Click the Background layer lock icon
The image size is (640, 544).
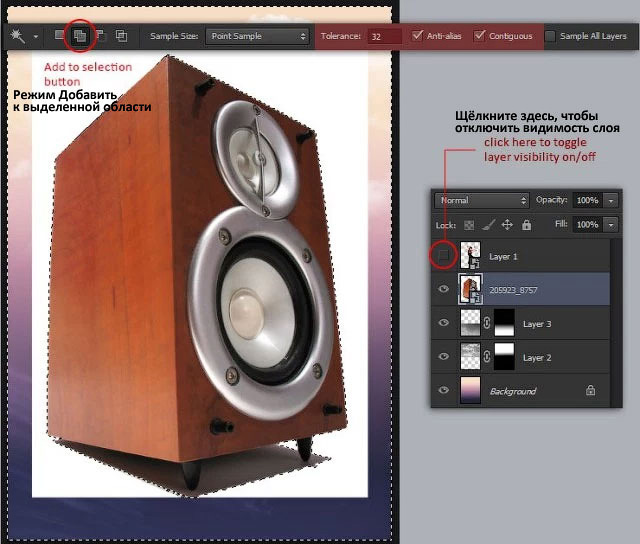[x=590, y=390]
